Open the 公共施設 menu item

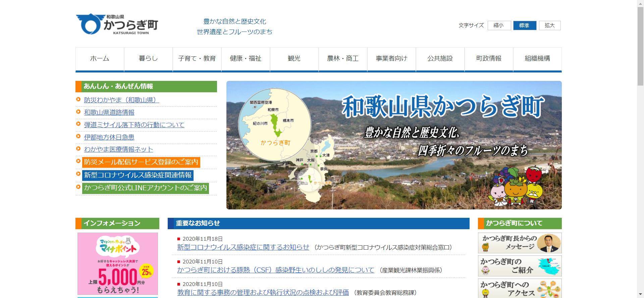(440, 59)
